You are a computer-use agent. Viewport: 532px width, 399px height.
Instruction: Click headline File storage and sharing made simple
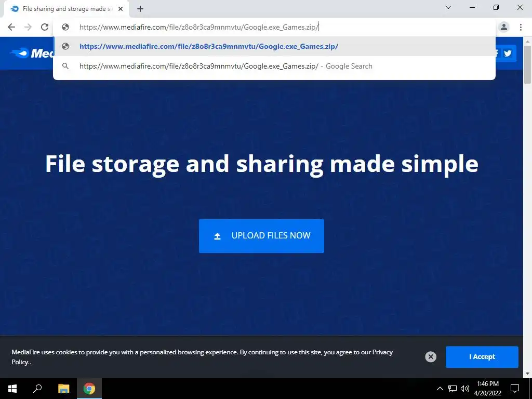point(262,164)
